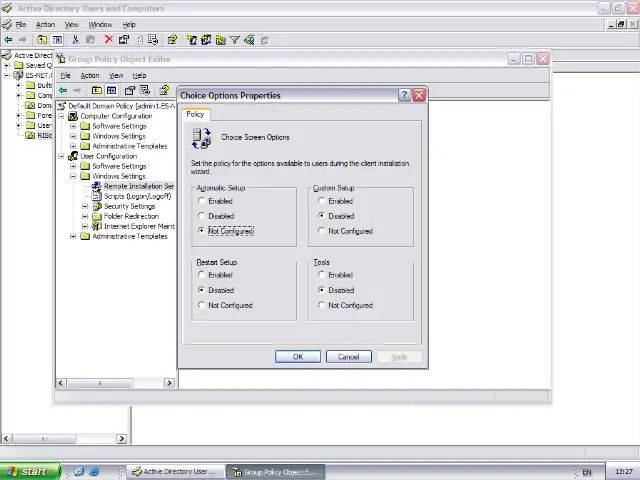The image size is (640, 480).
Task: Open Help menu in Group Policy Editor
Action: (139, 76)
